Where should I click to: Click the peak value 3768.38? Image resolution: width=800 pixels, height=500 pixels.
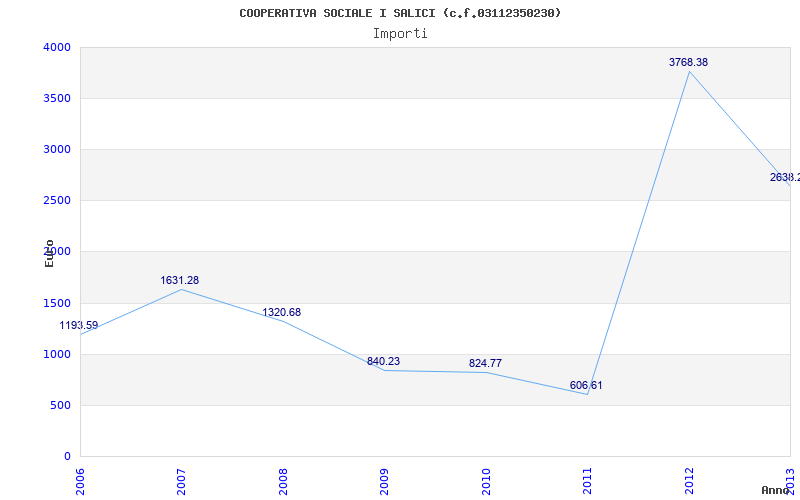point(688,63)
